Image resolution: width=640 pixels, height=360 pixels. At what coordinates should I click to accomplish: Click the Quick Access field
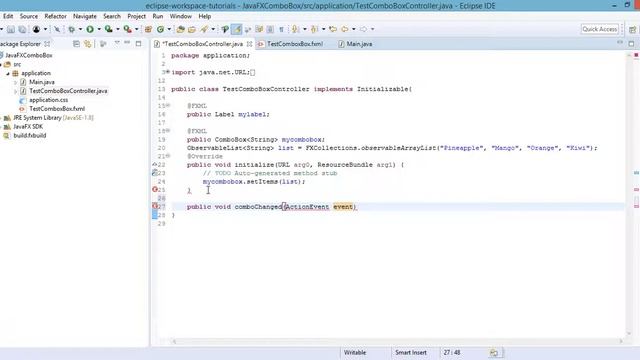click(x=600, y=29)
